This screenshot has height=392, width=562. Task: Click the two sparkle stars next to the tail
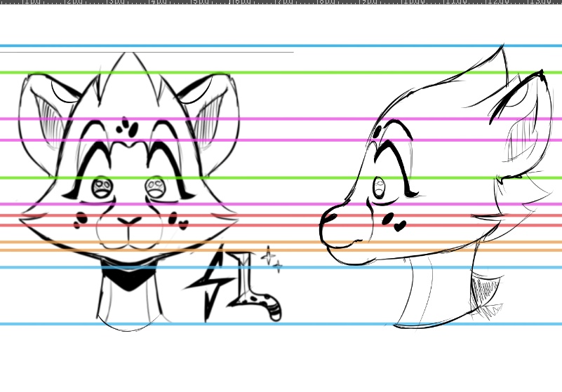(x=272, y=259)
